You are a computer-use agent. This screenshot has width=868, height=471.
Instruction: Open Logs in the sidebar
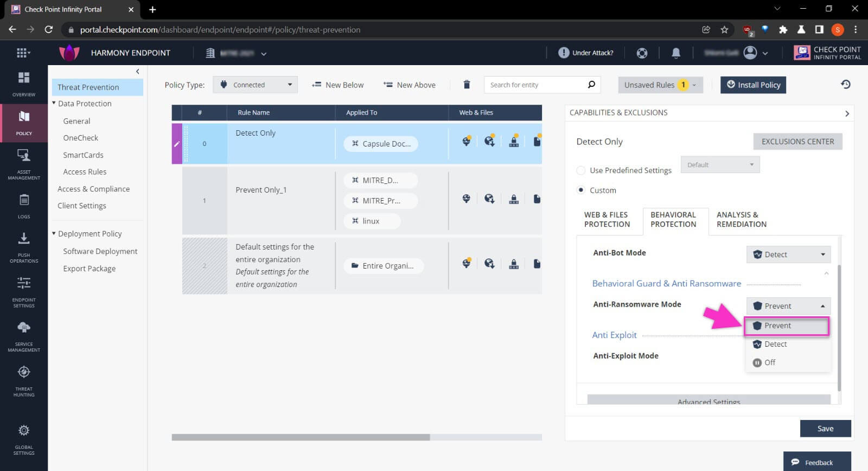pos(24,206)
